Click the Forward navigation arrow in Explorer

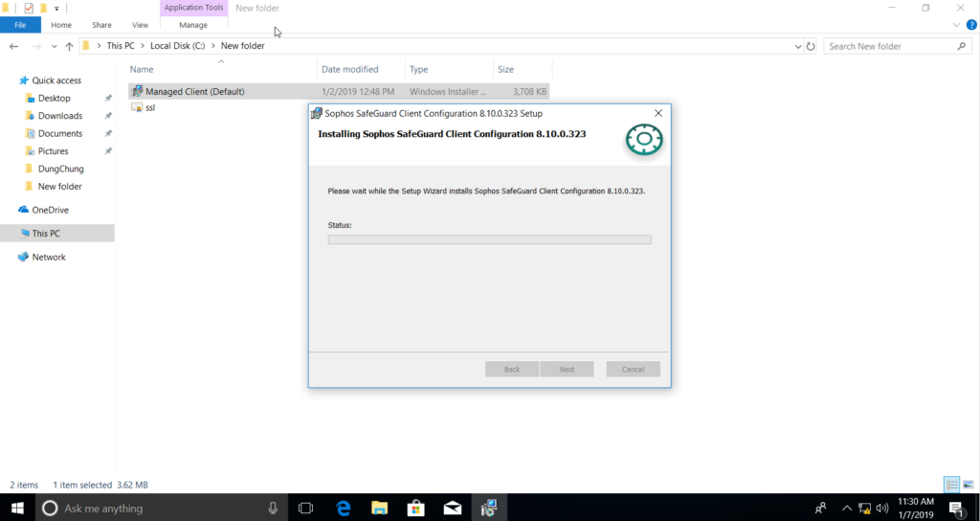click(x=36, y=46)
